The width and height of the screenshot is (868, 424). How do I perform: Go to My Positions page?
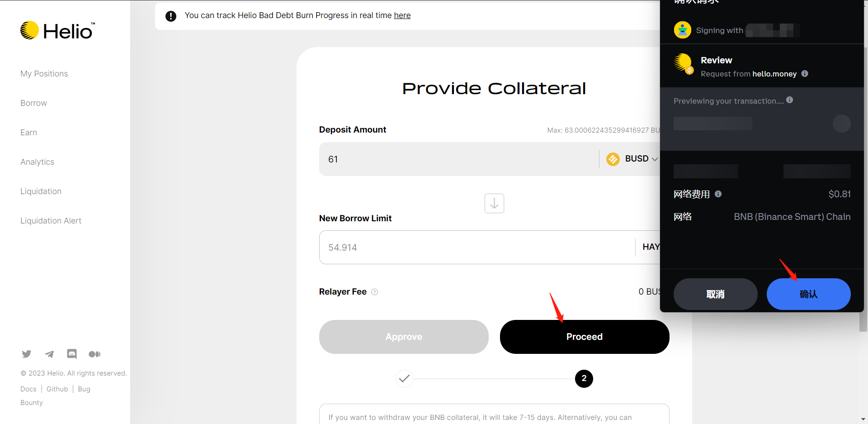[x=44, y=74]
